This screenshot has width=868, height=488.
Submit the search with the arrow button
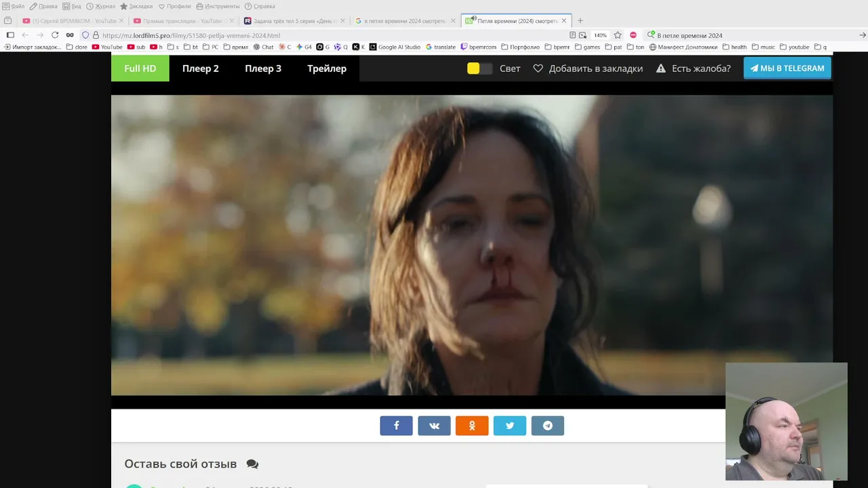pos(863,35)
